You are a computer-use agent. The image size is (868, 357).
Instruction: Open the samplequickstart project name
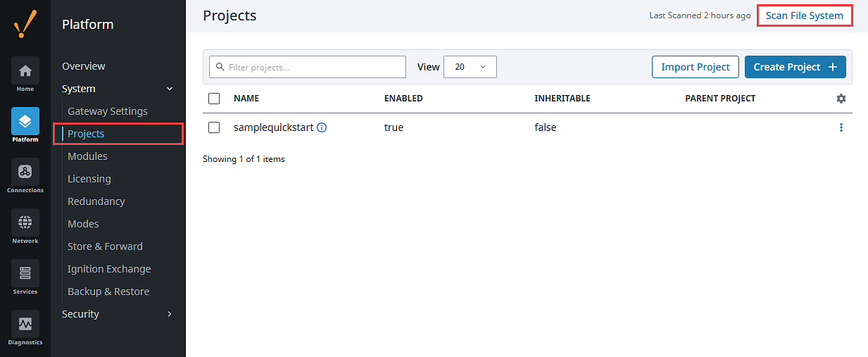[273, 127]
